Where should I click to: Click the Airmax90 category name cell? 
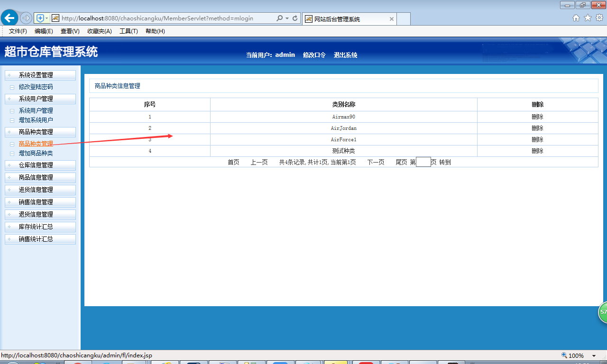pos(344,117)
